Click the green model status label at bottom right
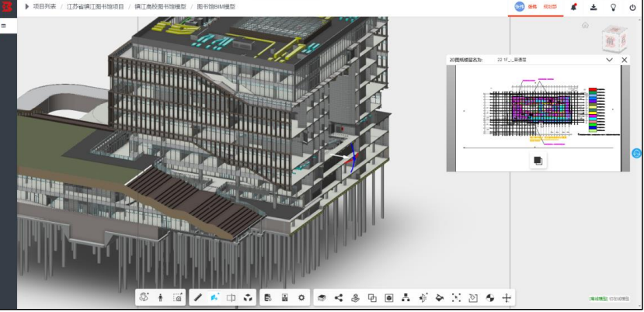The width and height of the screenshot is (644, 312). pos(598,299)
